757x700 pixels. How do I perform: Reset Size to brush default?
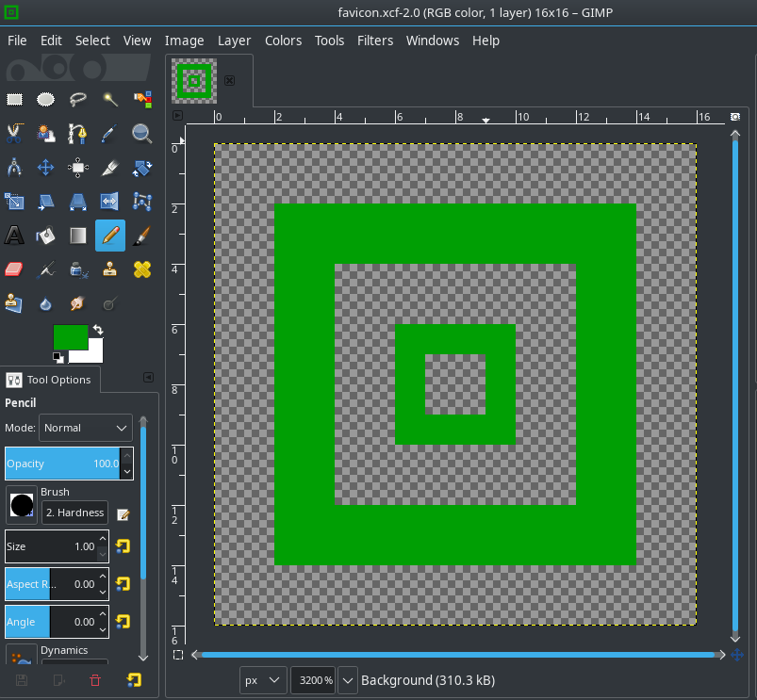(123, 546)
